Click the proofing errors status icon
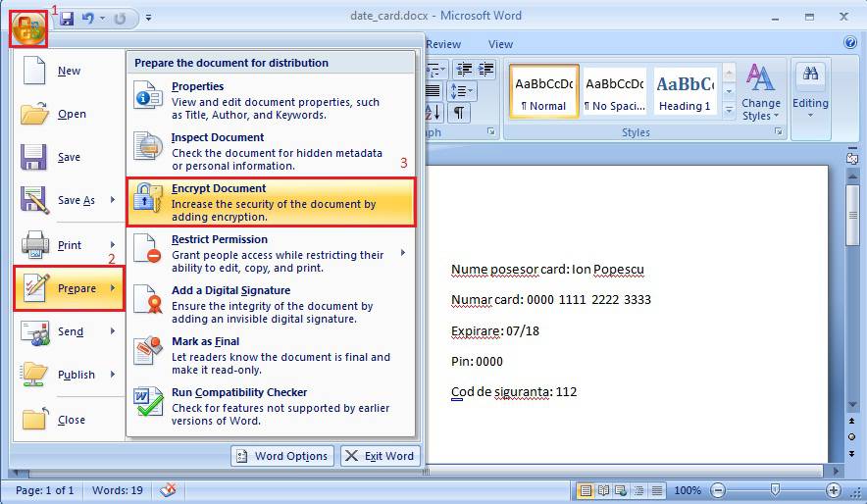 coord(168,489)
